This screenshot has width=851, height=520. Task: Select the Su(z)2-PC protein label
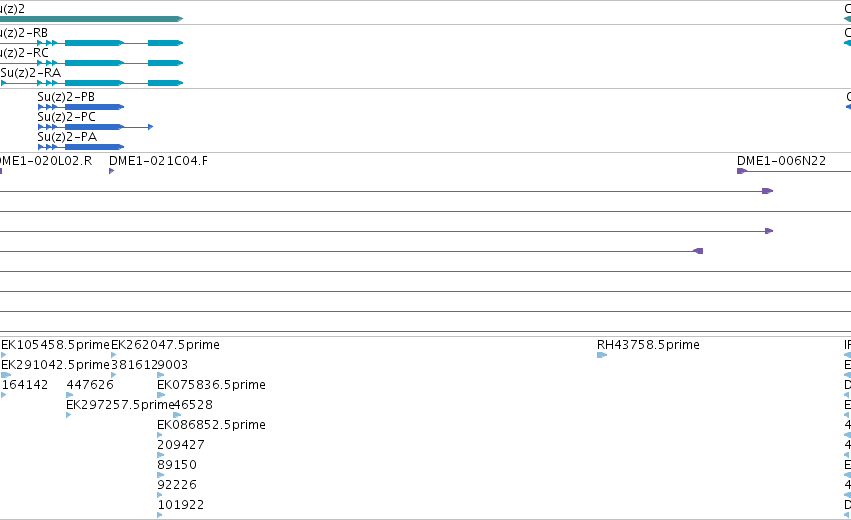[x=66, y=117]
